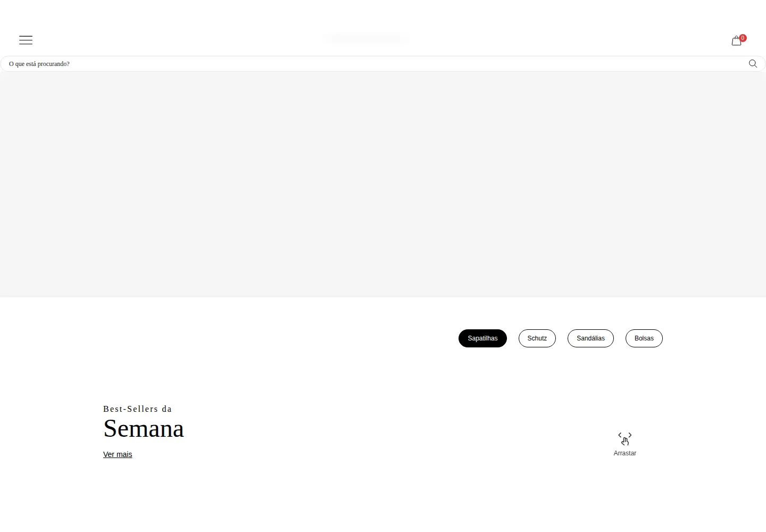Viewport: 766px width, 532px height.
Task: Click the red cart item count badge
Action: pyautogui.click(x=743, y=38)
